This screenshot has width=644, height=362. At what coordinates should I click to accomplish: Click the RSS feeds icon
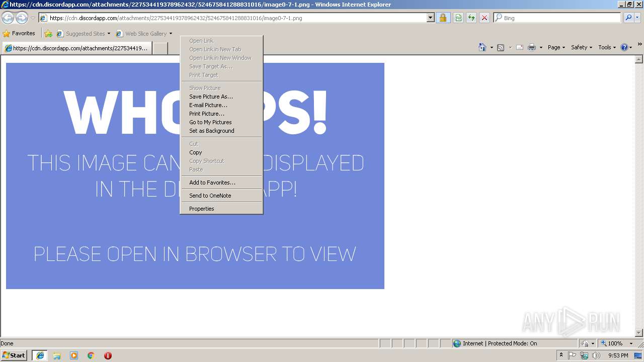point(501,47)
